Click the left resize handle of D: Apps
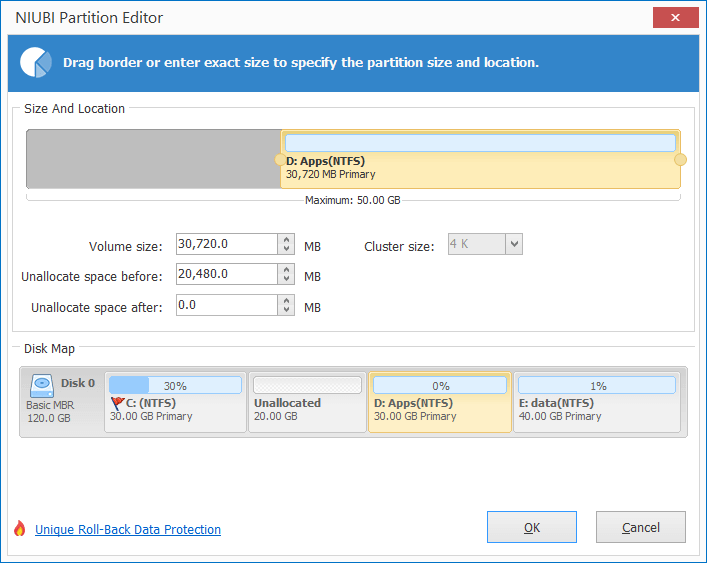707x563 pixels. point(280,160)
